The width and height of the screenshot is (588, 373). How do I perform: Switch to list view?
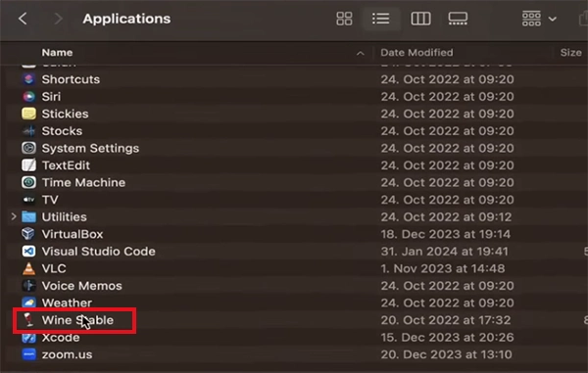pyautogui.click(x=380, y=19)
